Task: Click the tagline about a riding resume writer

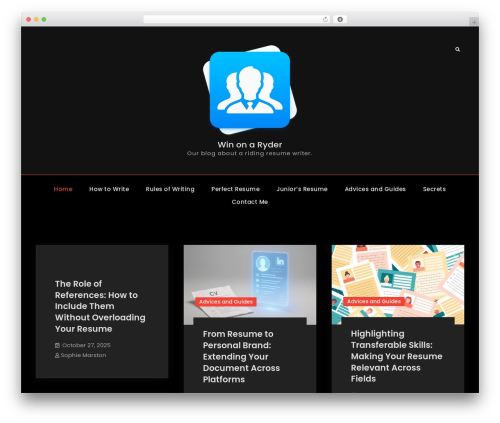Action: coord(249,153)
